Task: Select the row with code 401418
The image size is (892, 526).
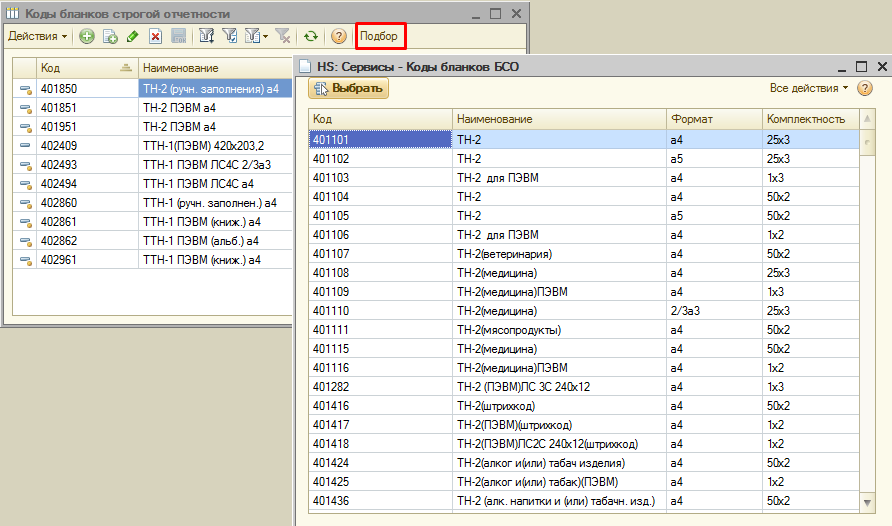Action: pyautogui.click(x=584, y=444)
